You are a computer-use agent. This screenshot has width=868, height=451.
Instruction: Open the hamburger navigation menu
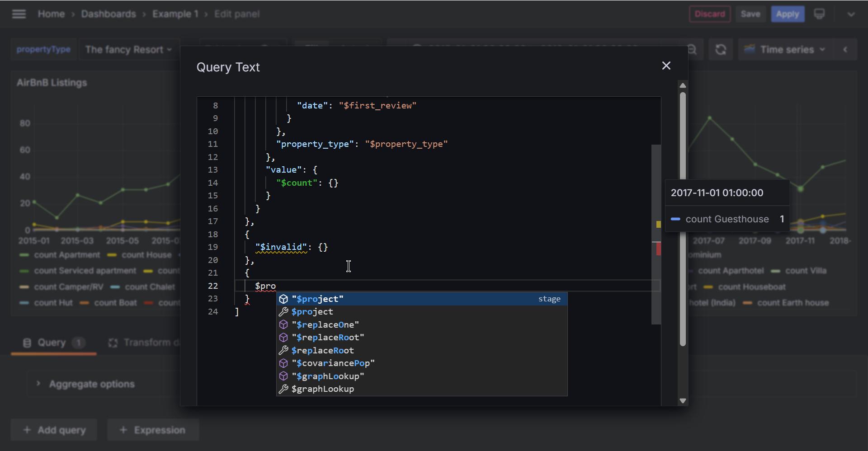19,14
